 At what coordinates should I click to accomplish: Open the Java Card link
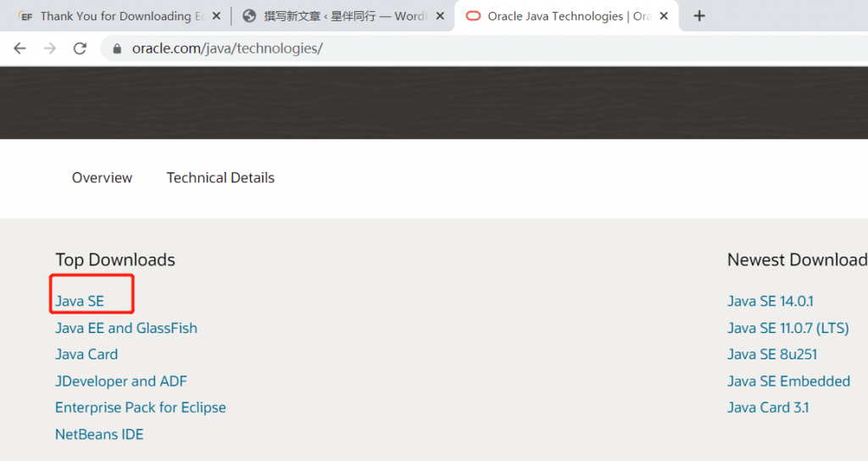pos(86,354)
